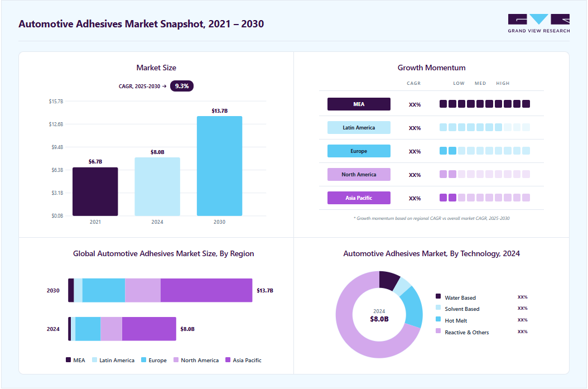The image size is (588, 389).
Task: Click the North America segment of 2024 stacked bar
Action: pyautogui.click(x=111, y=329)
